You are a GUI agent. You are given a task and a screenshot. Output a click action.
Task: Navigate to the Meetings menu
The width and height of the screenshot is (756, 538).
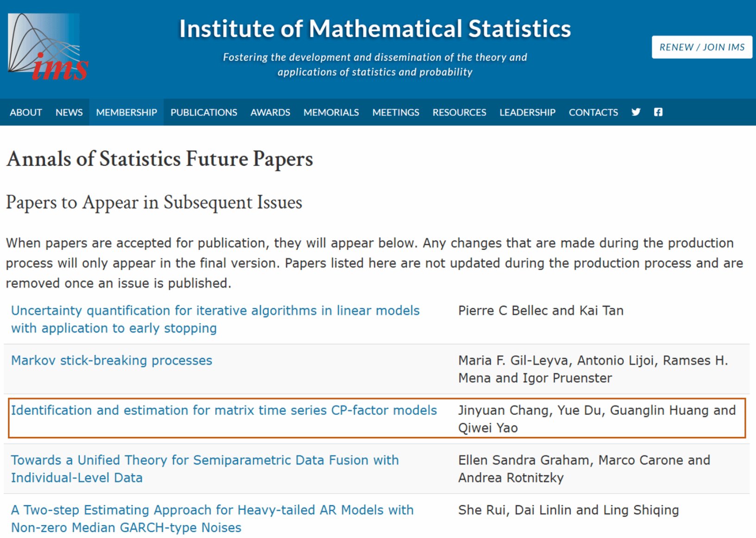pos(396,113)
